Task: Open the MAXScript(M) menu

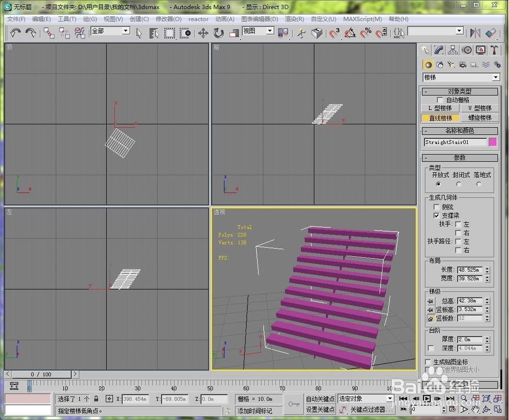Action: point(362,19)
